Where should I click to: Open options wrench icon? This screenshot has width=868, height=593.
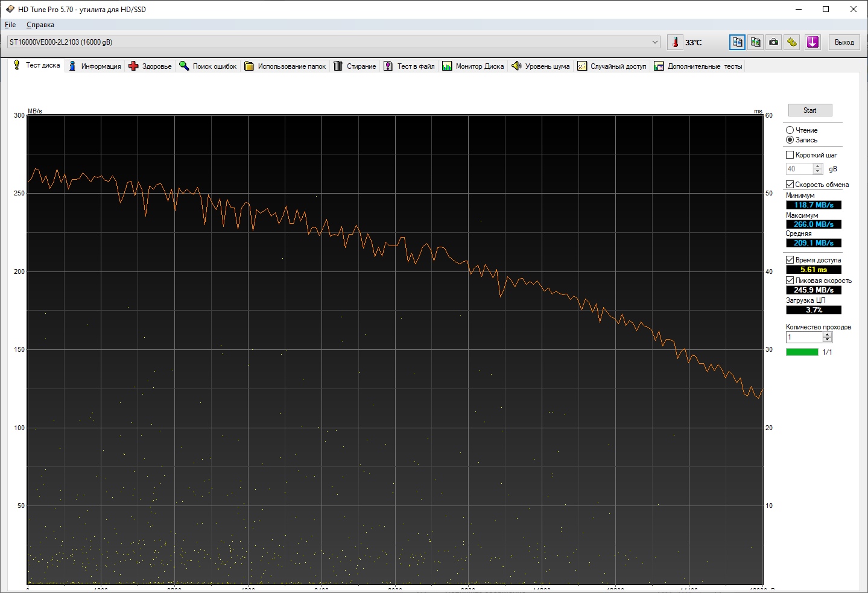point(792,42)
